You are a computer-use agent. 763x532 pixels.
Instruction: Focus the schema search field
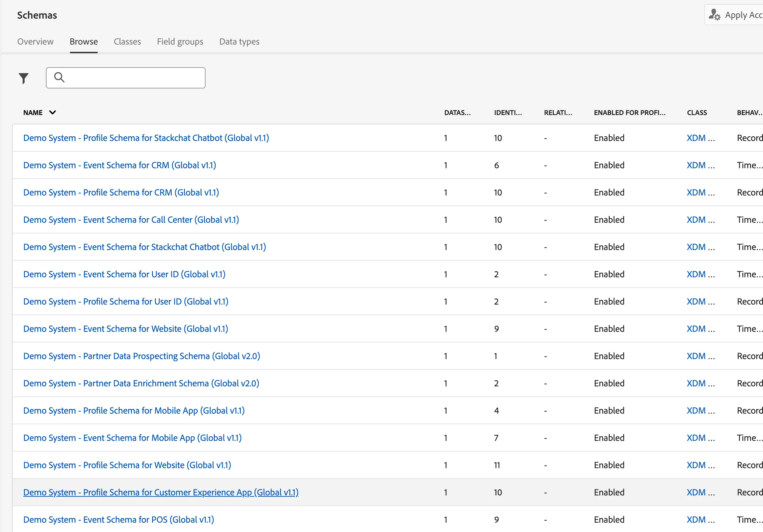(x=126, y=78)
